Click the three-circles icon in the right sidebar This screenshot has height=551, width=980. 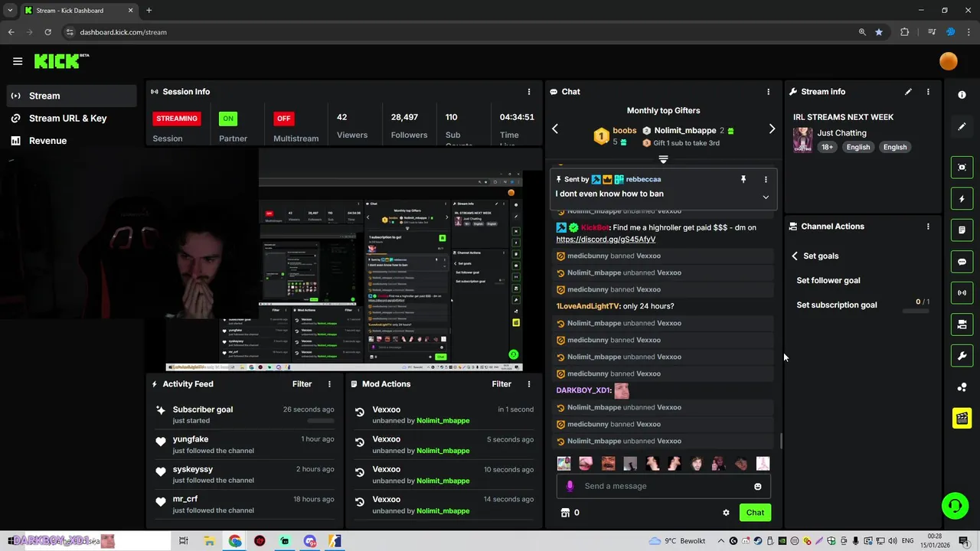962,387
